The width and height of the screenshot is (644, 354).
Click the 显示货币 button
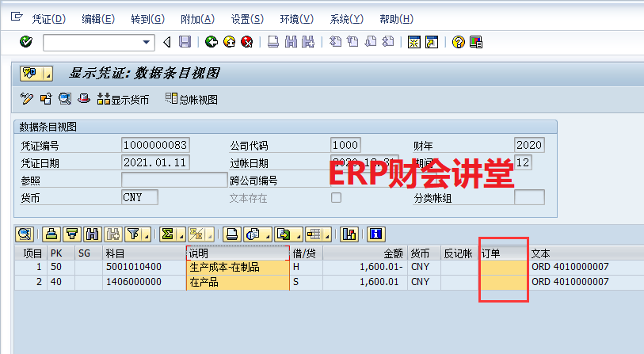[123, 99]
